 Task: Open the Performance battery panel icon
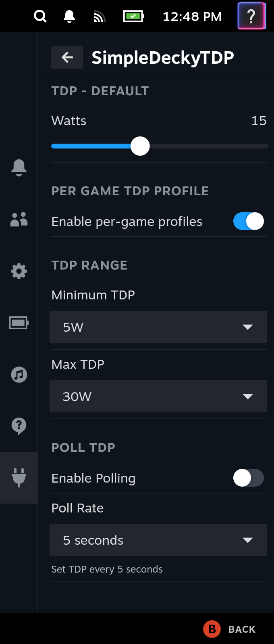19,323
